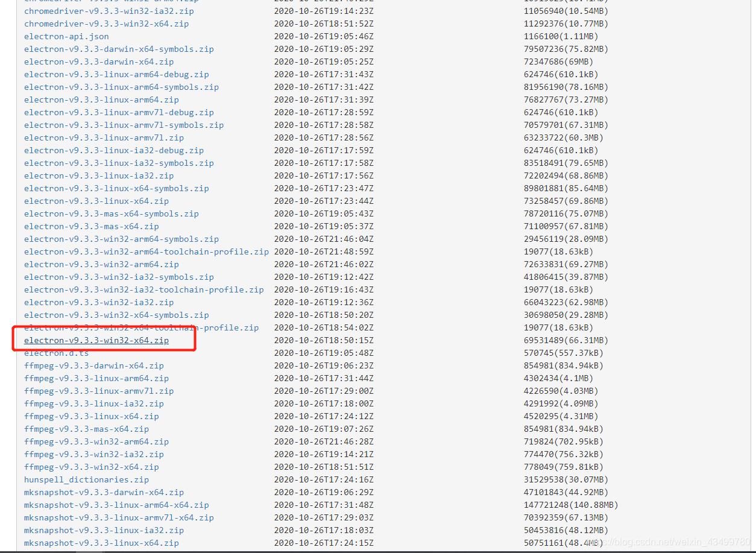The image size is (756, 553).
Task: Download ffmpeg-v9.3.3-darwin-x64.zip
Action: tap(94, 365)
